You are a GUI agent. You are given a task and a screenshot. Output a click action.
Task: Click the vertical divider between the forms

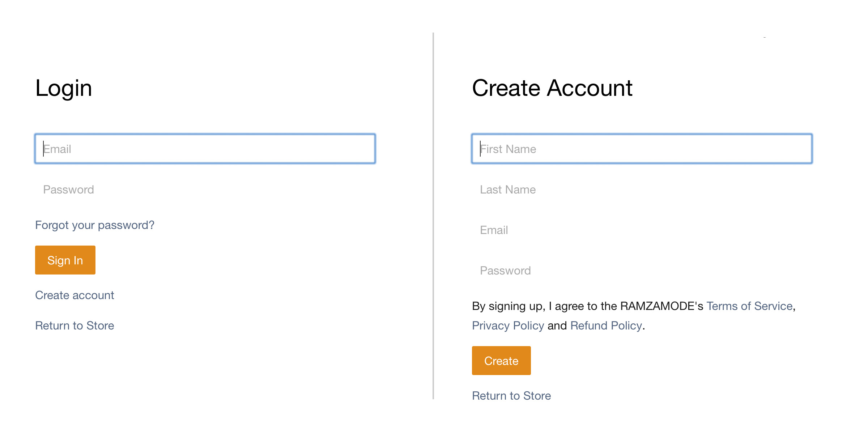(x=433, y=216)
